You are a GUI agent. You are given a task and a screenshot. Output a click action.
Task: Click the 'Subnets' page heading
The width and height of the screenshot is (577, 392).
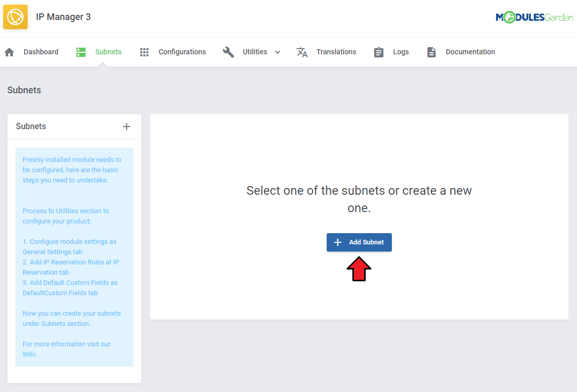click(24, 90)
